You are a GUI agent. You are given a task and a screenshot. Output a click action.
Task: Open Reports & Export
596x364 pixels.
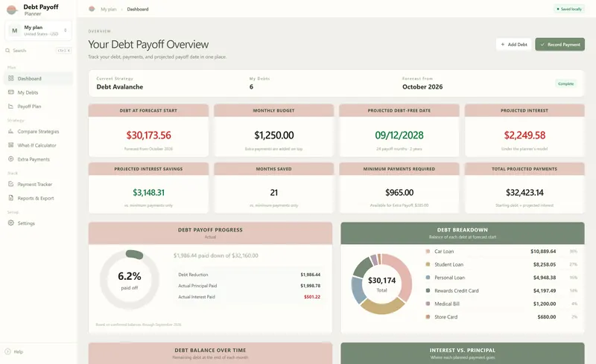pos(38,198)
